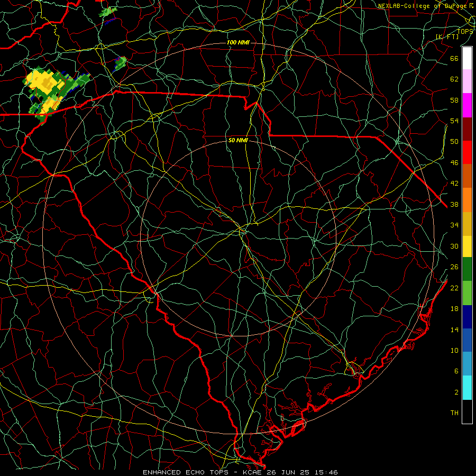Click the 22 legend value
The width and height of the screenshot is (476, 476).
(454, 288)
